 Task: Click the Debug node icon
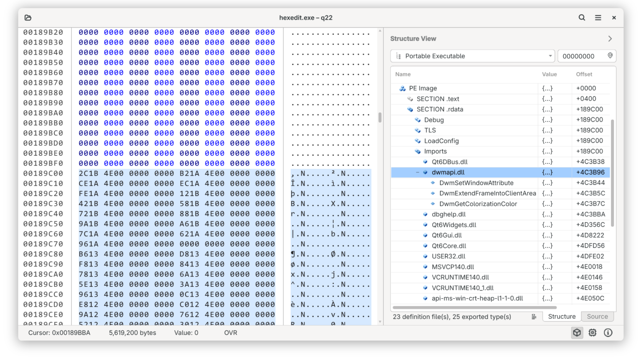click(418, 120)
